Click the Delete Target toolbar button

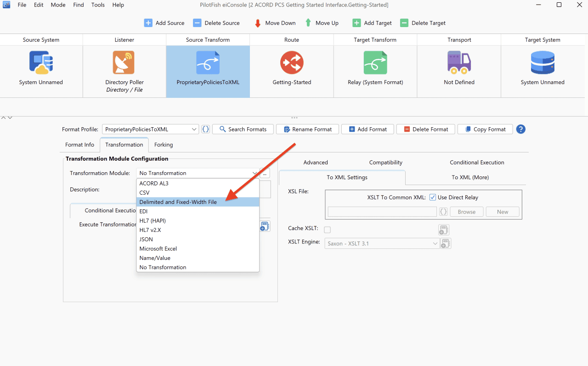tap(423, 23)
